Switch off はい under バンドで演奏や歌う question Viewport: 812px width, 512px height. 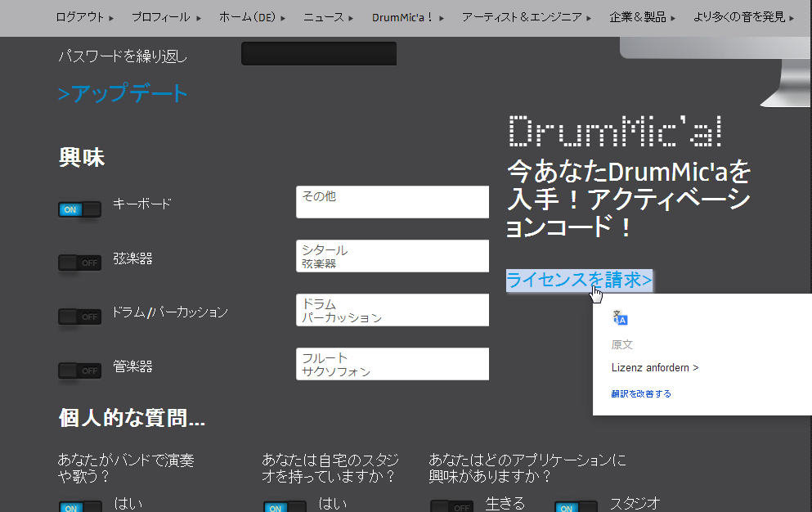(x=80, y=507)
